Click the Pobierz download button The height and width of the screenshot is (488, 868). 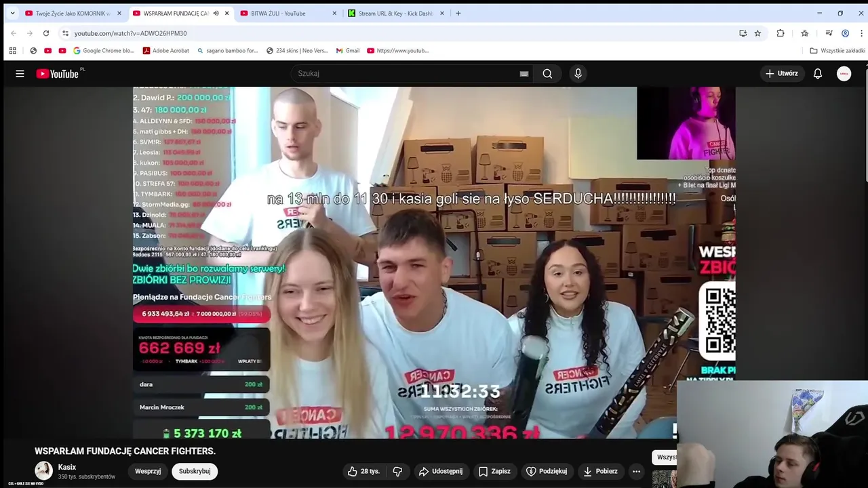(600, 471)
